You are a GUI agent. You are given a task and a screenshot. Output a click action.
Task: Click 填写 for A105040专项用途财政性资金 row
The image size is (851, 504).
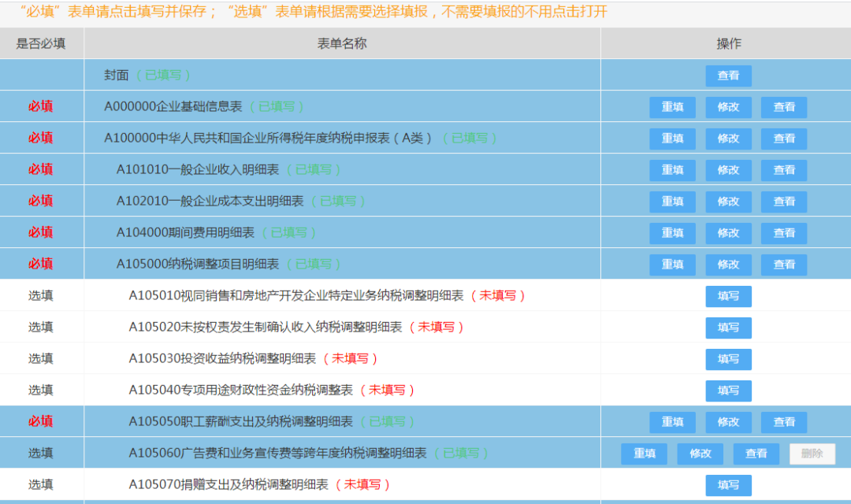tap(728, 391)
